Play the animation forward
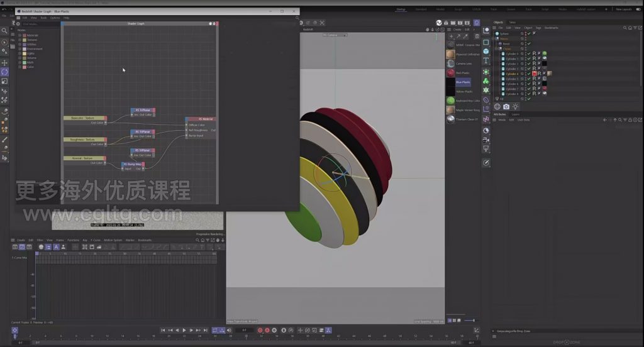 click(x=184, y=330)
